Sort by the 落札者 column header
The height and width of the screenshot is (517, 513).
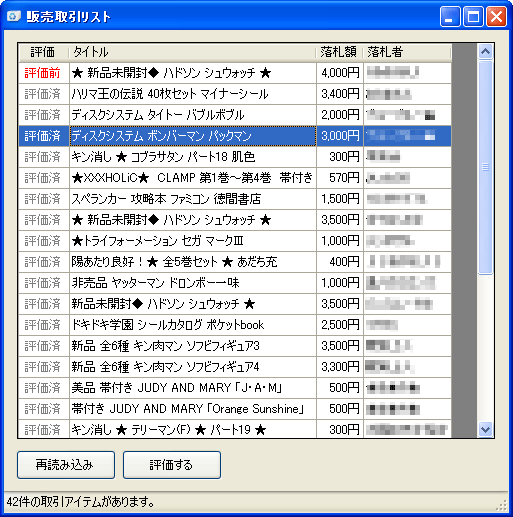pos(407,52)
